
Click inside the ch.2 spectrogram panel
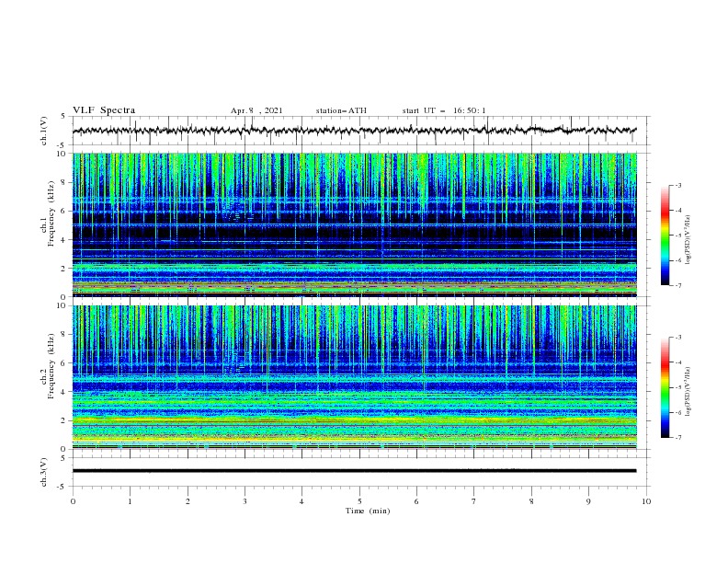(x=355, y=377)
